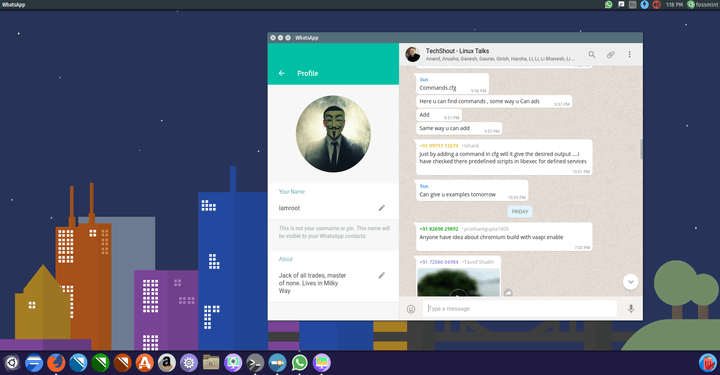Click sender number +91 72086 04984

point(439,262)
